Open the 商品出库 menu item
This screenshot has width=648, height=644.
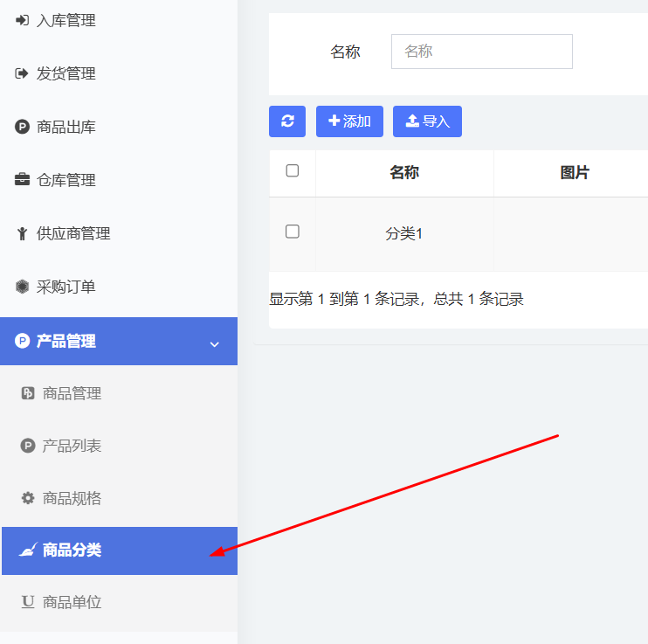click(x=66, y=128)
